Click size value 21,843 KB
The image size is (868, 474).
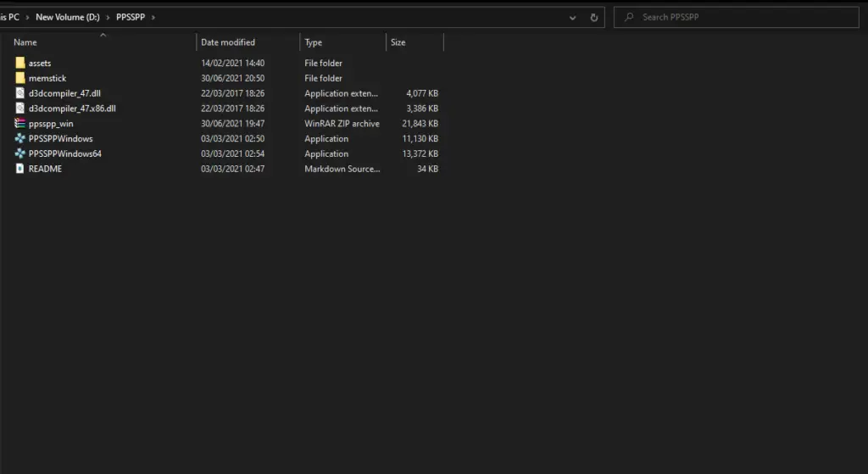click(420, 124)
